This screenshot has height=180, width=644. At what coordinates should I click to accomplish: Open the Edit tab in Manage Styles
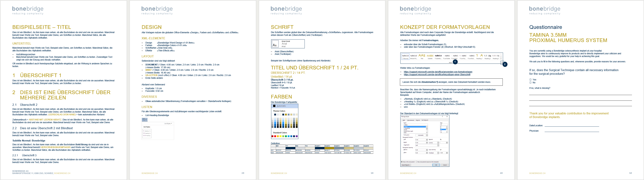click(x=404, y=120)
